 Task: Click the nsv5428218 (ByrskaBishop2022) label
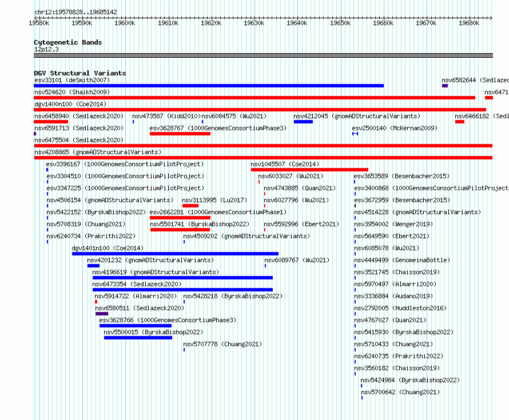pyautogui.click(x=233, y=296)
